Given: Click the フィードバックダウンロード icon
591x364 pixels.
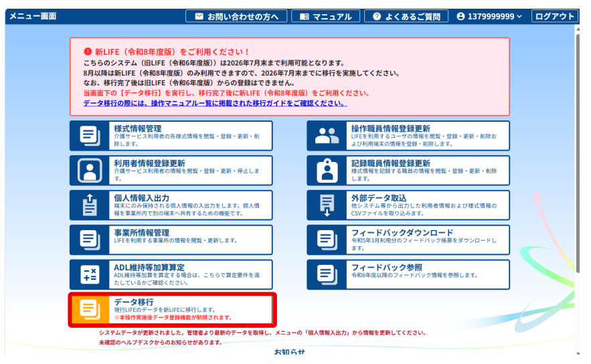Looking at the screenshot, I should (x=327, y=240).
